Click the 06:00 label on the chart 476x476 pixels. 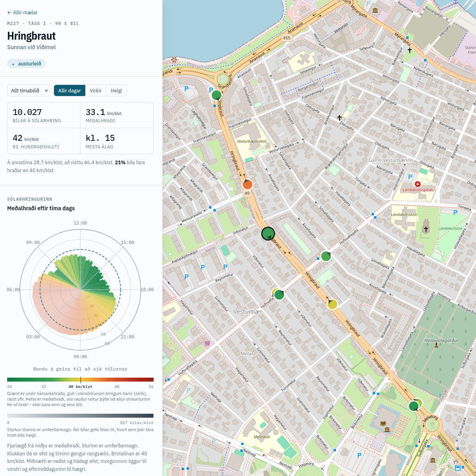point(13,290)
